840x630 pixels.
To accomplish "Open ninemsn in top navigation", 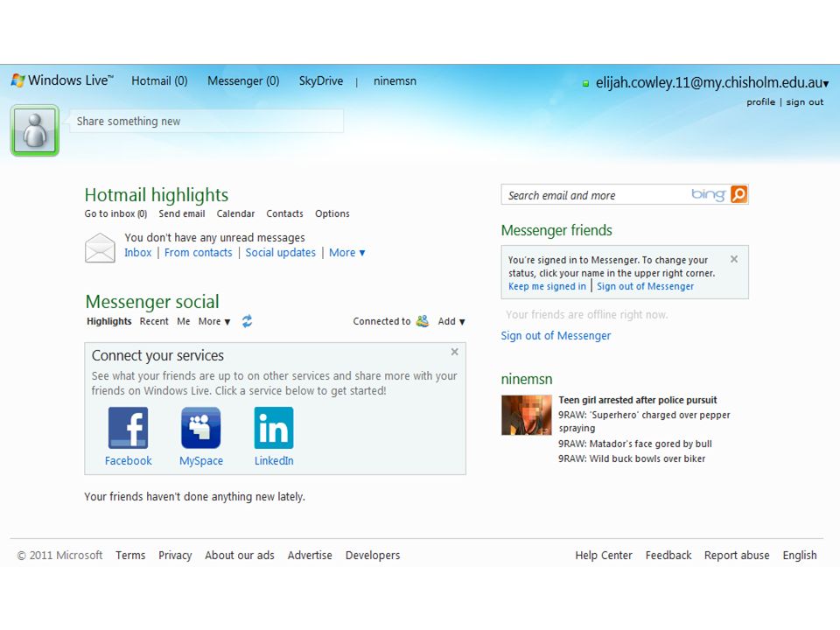I will click(395, 80).
